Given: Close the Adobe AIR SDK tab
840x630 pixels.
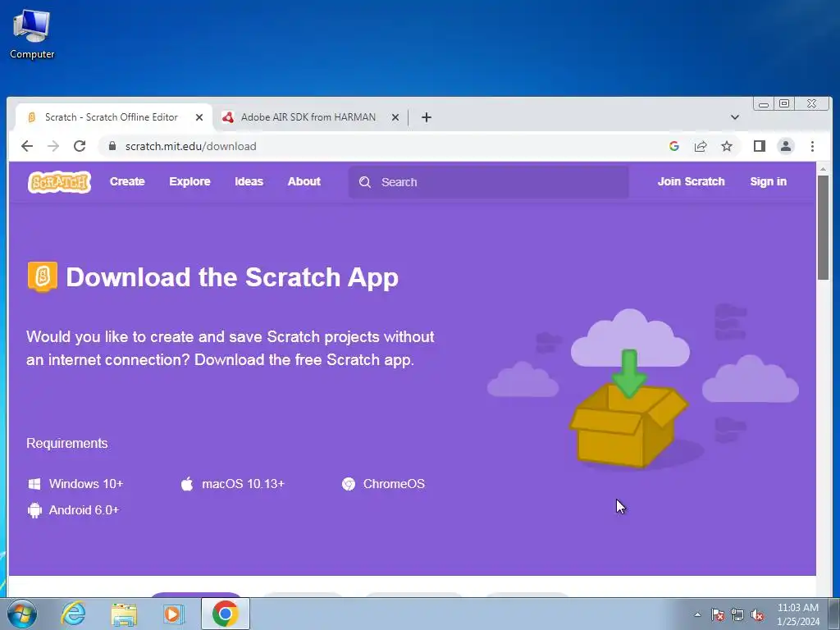Looking at the screenshot, I should [395, 117].
